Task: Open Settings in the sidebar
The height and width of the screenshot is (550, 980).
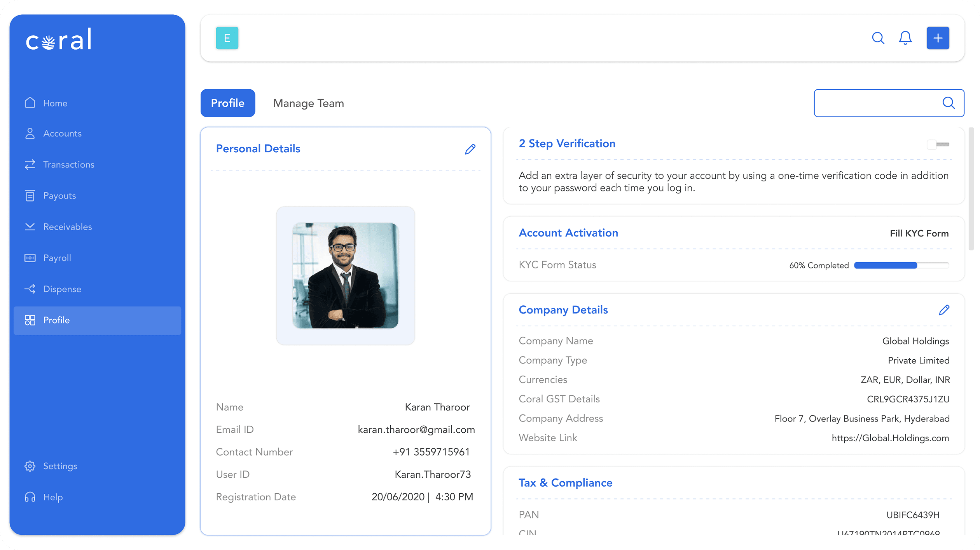Action: pyautogui.click(x=60, y=466)
